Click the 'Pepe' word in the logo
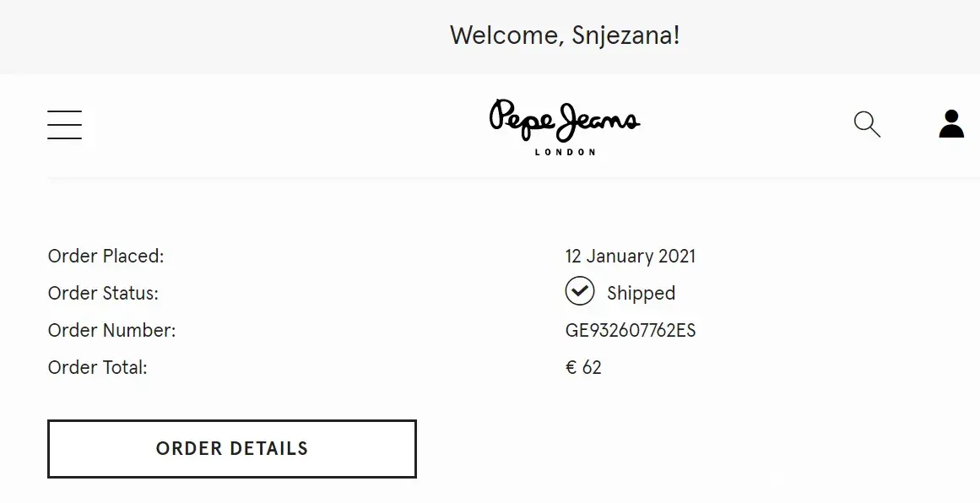 click(x=522, y=119)
